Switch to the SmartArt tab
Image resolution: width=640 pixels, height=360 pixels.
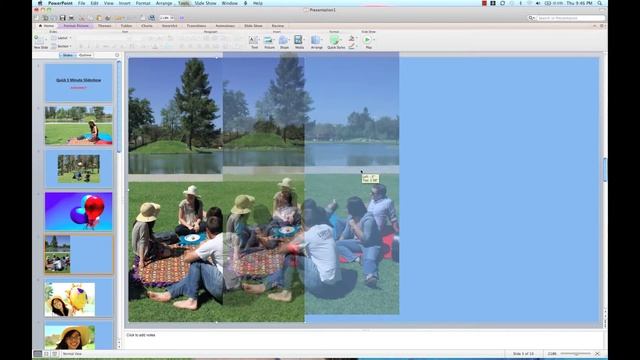coord(169,26)
